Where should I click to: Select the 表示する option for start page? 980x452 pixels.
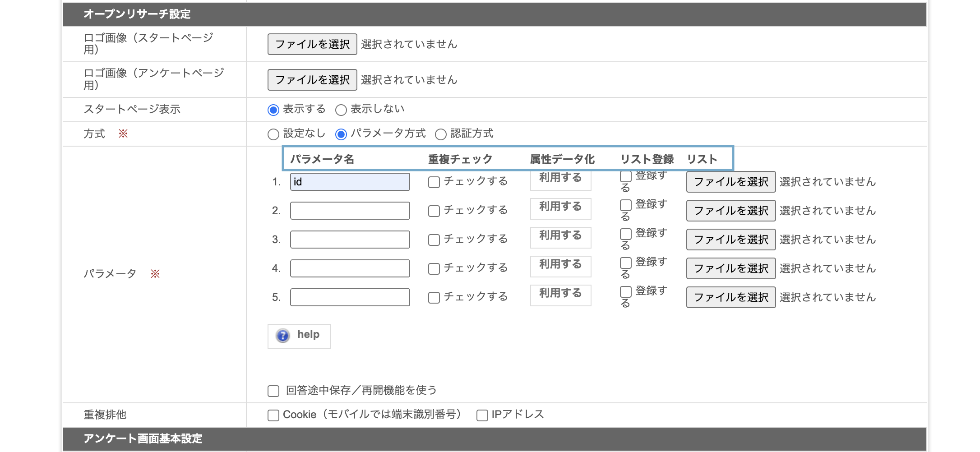[273, 109]
